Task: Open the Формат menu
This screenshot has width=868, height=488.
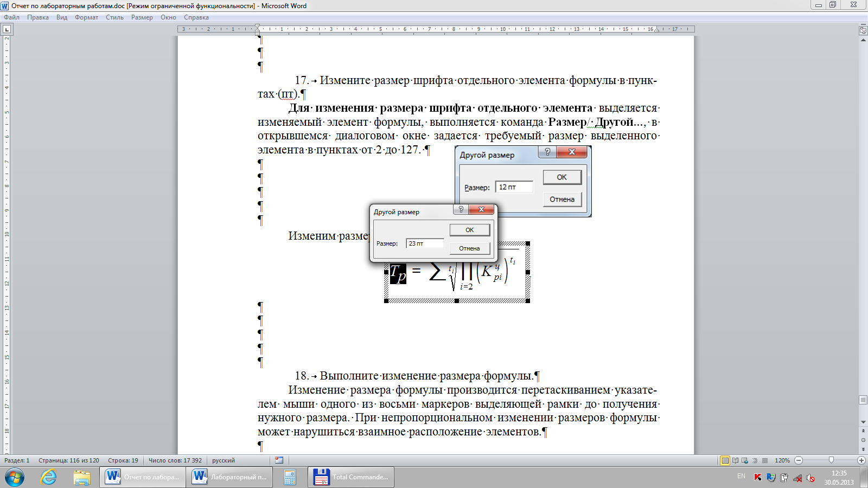Action: tap(87, 17)
